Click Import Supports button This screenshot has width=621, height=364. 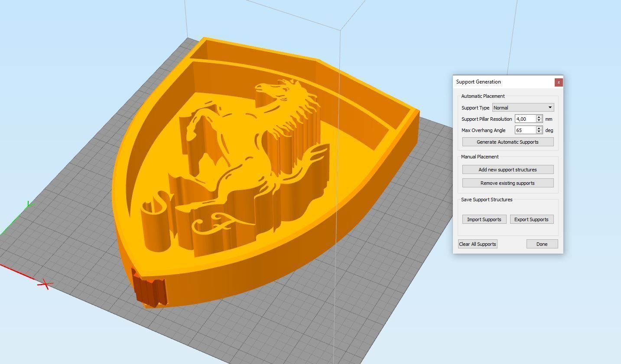tap(484, 219)
